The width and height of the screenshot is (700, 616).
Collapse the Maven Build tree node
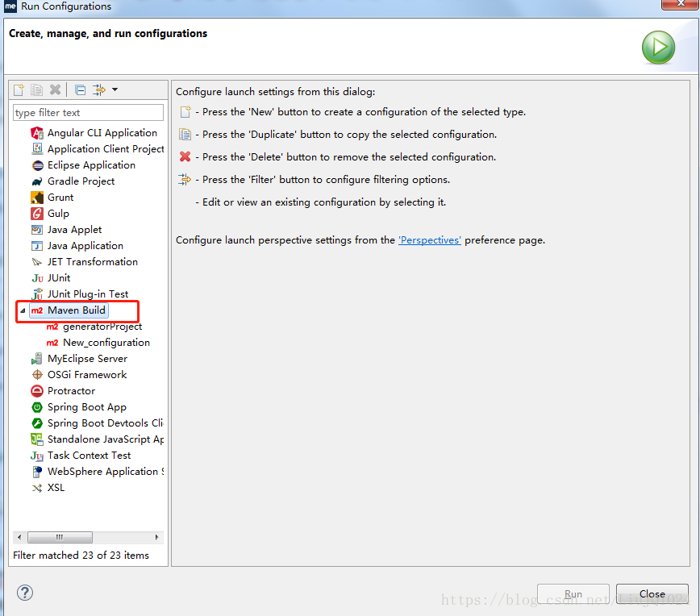[23, 310]
